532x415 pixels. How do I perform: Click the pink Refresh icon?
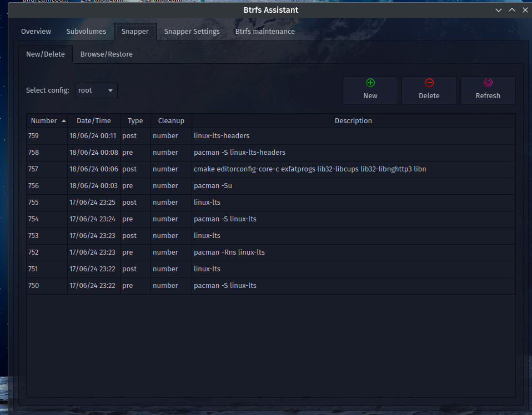tap(488, 83)
